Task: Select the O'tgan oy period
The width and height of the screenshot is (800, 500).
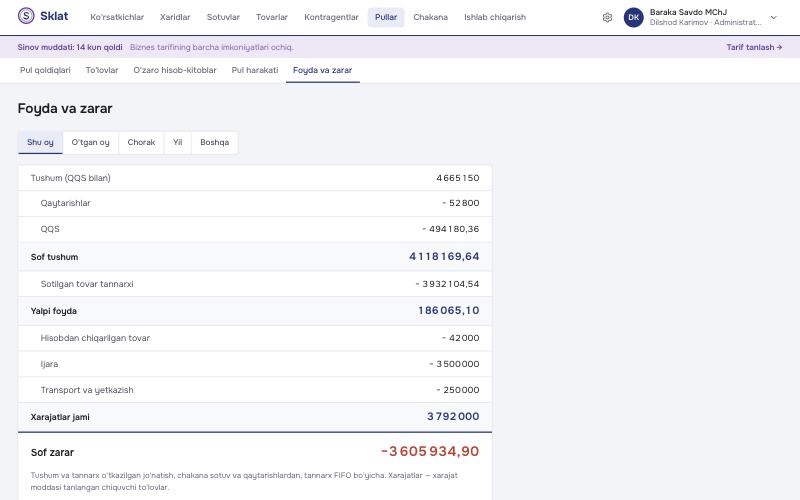Action: pos(90,142)
